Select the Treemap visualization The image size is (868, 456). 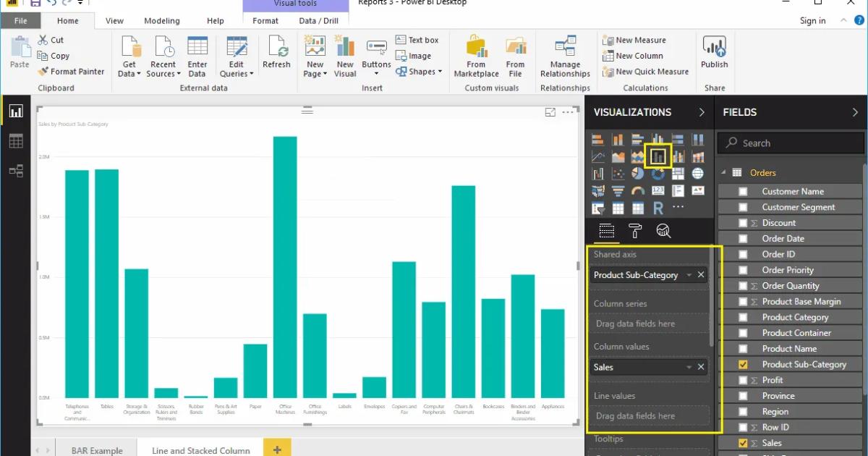678,172
